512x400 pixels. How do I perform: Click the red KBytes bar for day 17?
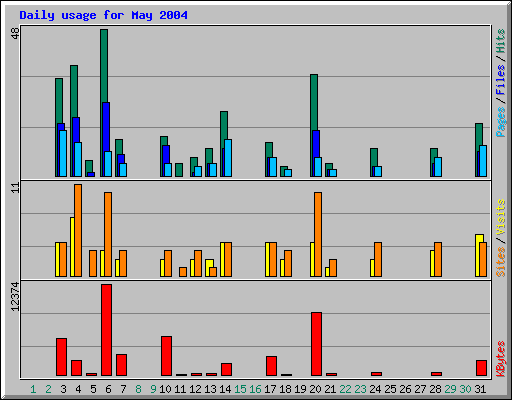click(x=271, y=366)
